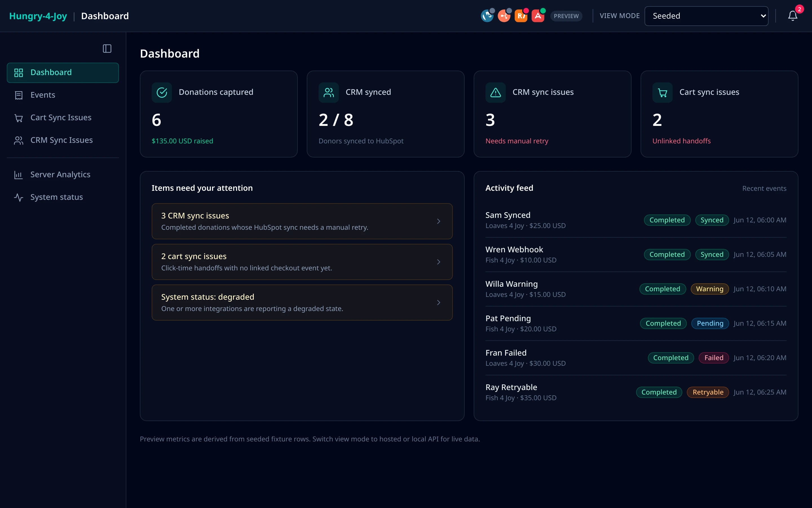The height and width of the screenshot is (508, 812).
Task: Click the Dashboard grid icon in sidebar
Action: point(19,73)
